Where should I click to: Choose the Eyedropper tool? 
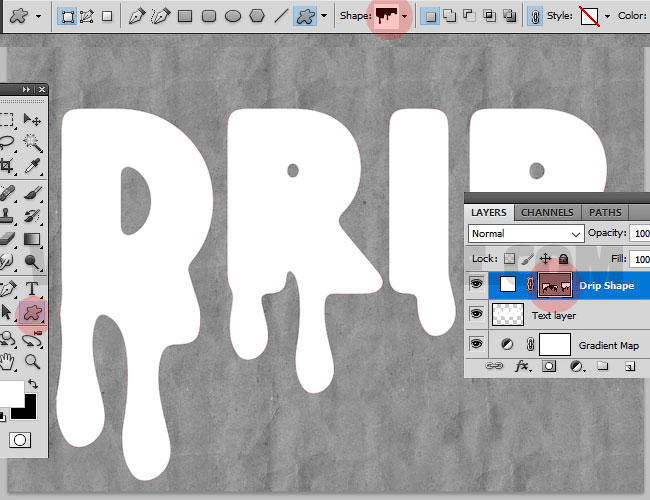click(x=32, y=165)
